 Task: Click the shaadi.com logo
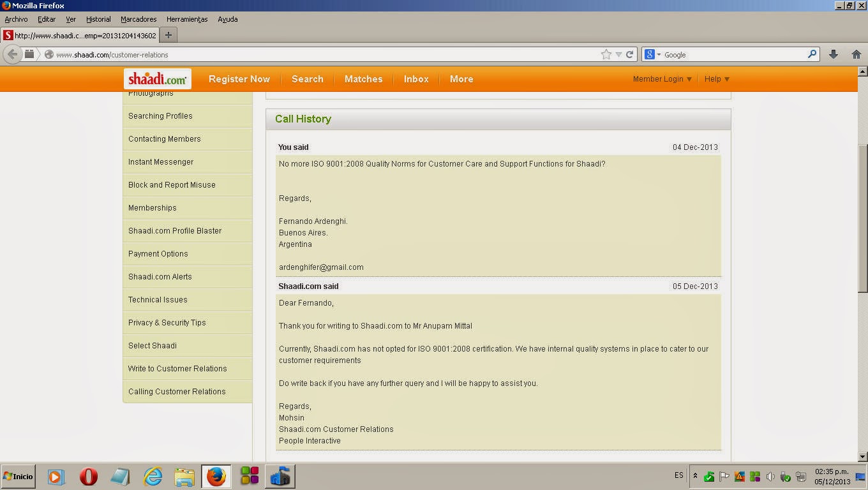coord(158,79)
